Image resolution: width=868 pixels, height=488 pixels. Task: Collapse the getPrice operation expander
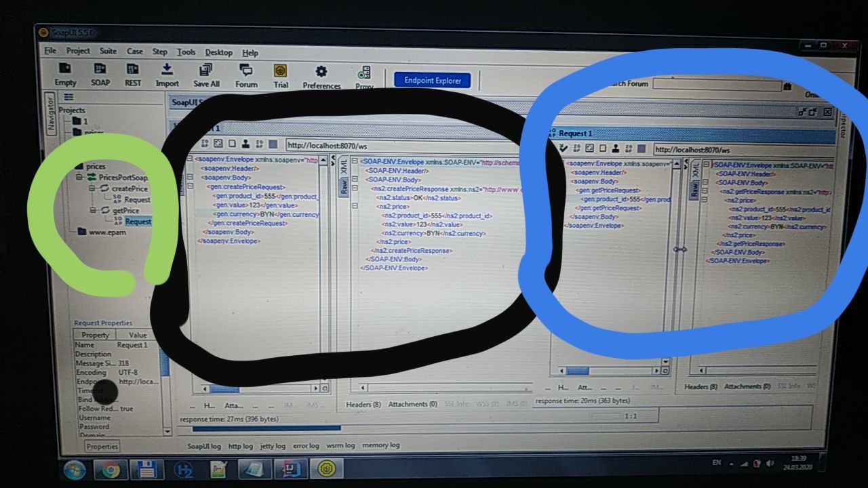pos(93,211)
